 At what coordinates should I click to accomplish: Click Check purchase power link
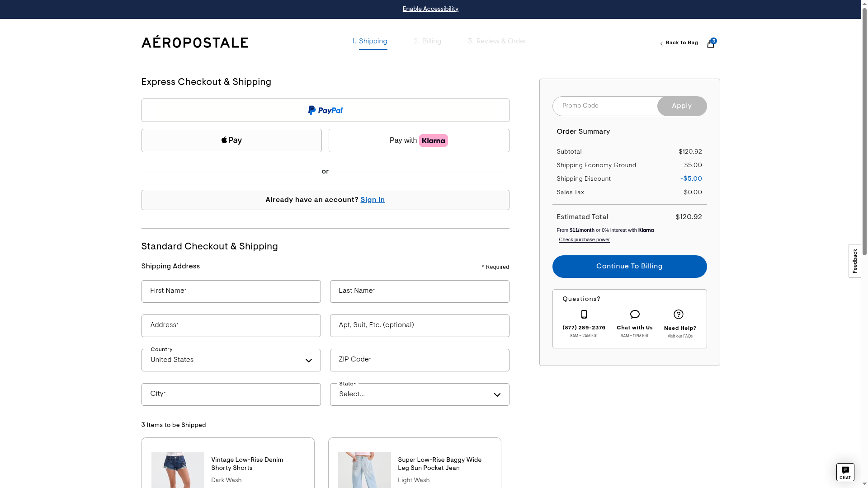click(584, 240)
